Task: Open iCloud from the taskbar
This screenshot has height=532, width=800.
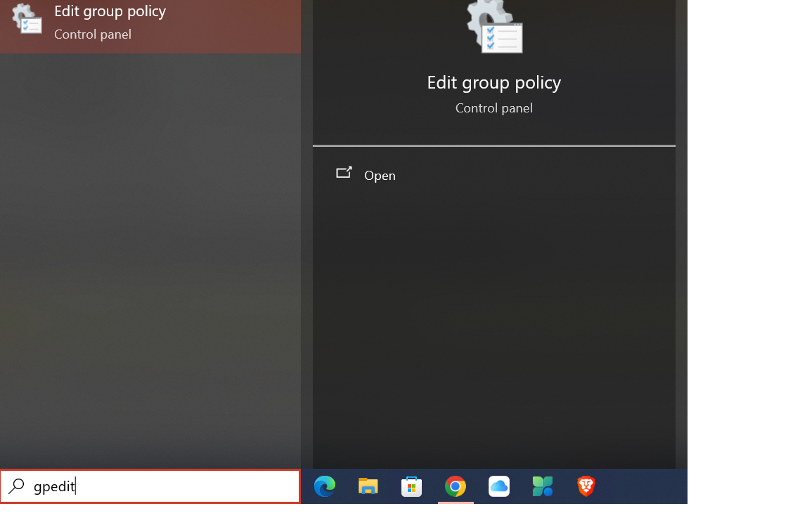Action: (499, 486)
